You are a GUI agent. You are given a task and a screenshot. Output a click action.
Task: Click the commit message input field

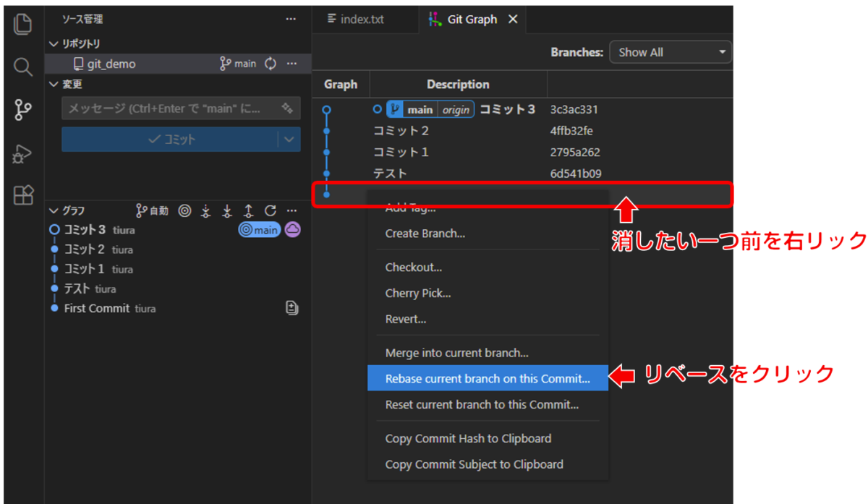[x=170, y=108]
